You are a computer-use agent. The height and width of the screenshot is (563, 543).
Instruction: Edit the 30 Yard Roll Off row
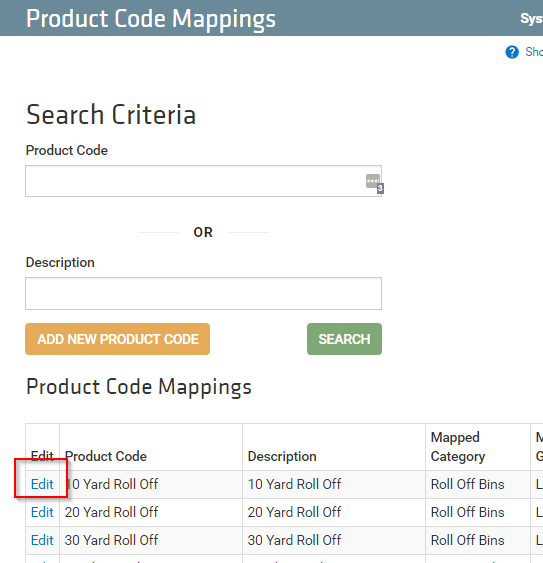(x=42, y=540)
